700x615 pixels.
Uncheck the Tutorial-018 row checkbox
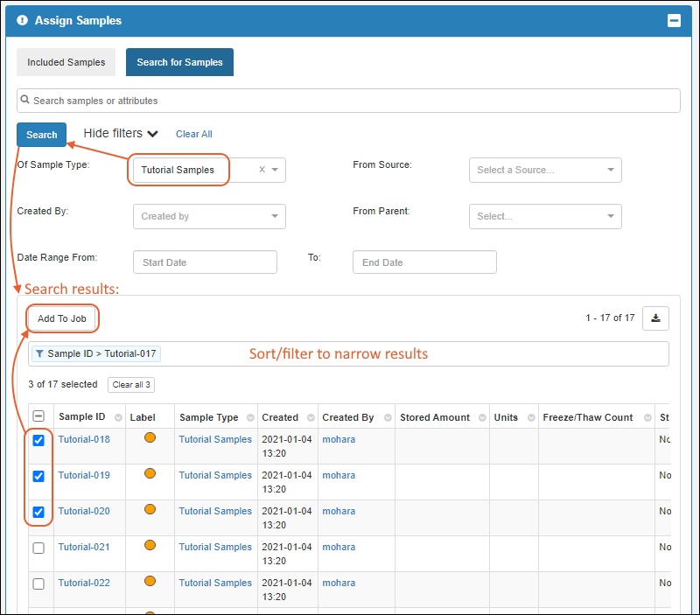coord(38,440)
